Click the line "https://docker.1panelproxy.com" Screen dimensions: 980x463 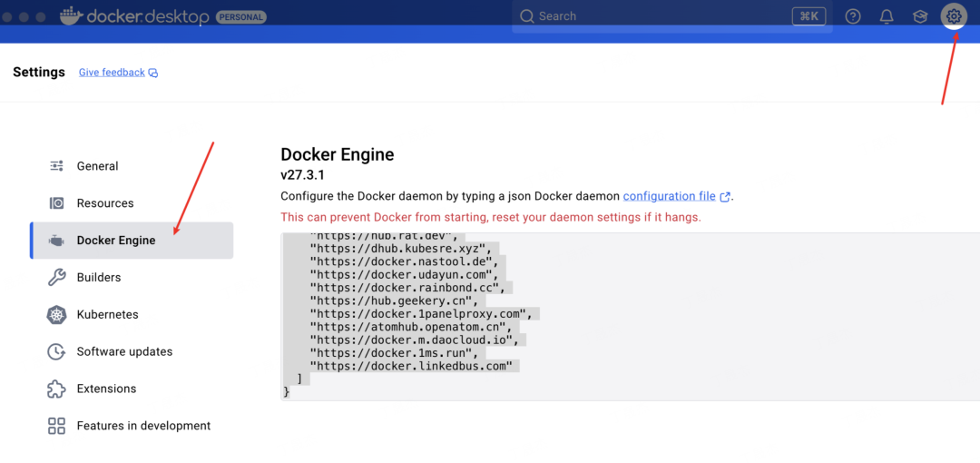(x=422, y=313)
